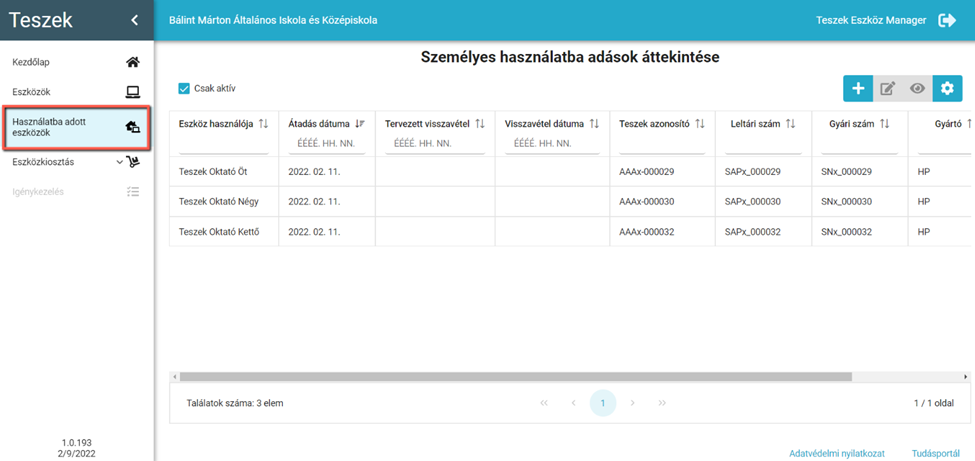This screenshot has width=975, height=461.
Task: Select the row Teszek Oktató Kettő
Action: [x=569, y=231]
